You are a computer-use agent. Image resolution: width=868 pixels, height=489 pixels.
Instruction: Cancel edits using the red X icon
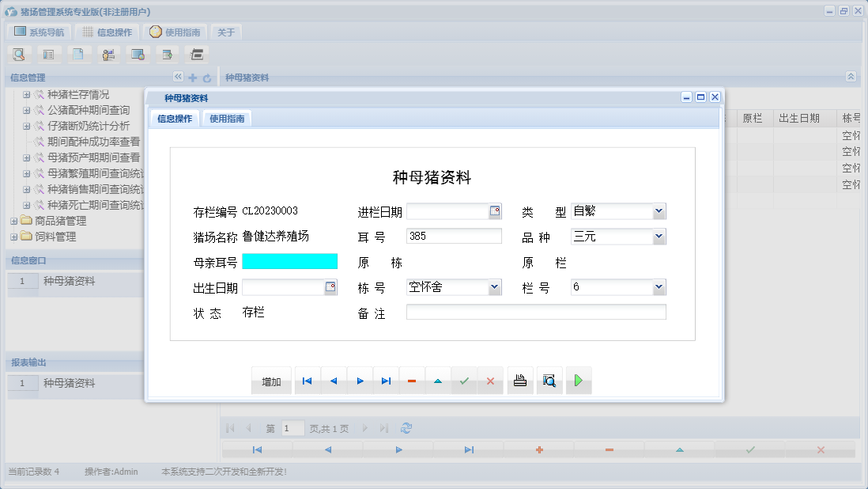(490, 381)
